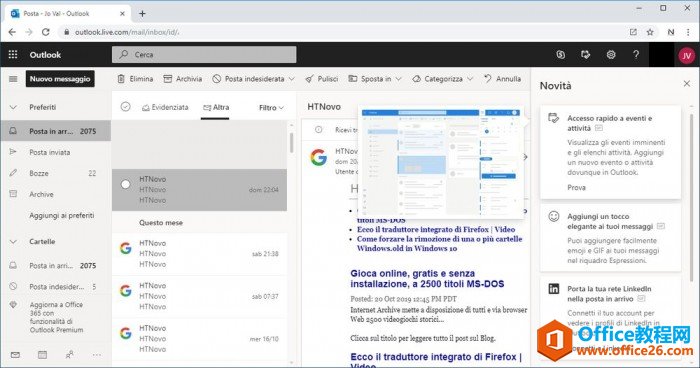Switch to the Altra tab

(x=216, y=107)
